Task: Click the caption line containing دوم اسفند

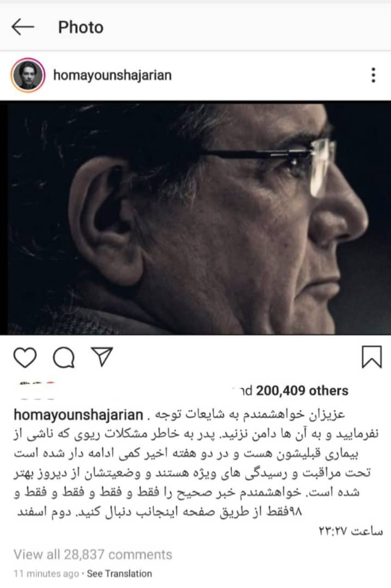Action: [x=159, y=511]
